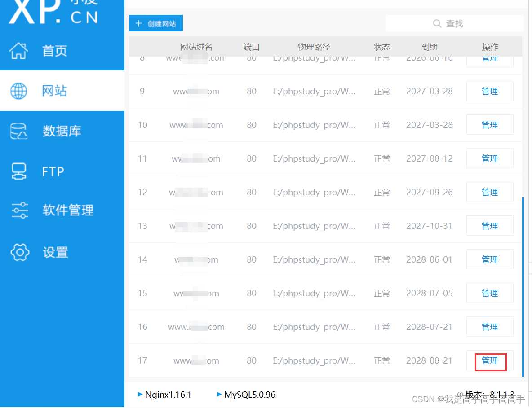The image size is (532, 408).
Task: Click the database icon beside 数据库
Action: point(19,131)
